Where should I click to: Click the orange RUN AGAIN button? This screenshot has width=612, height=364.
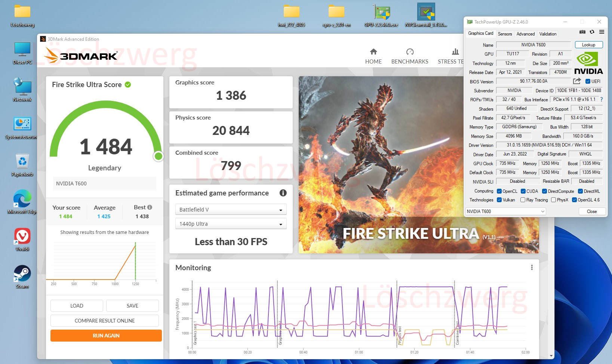tap(106, 336)
